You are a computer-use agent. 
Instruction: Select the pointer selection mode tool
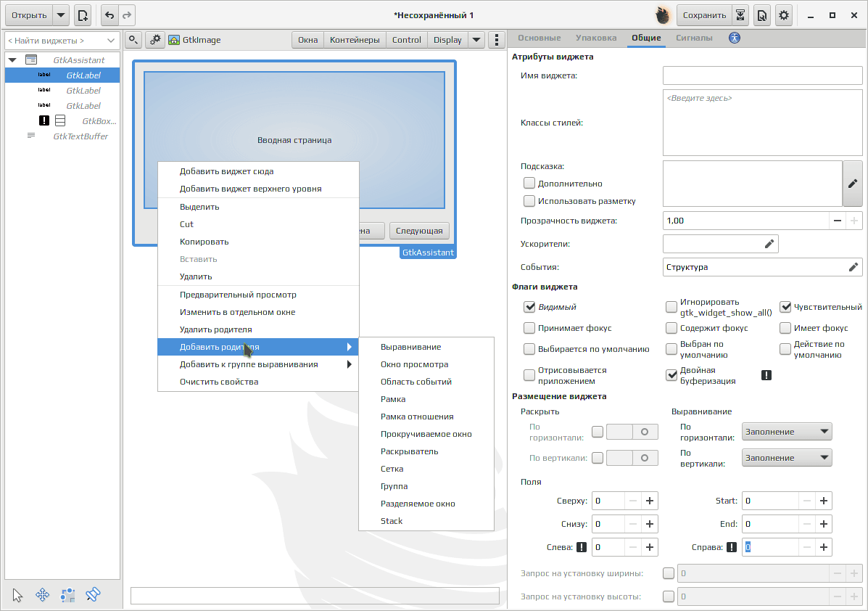pyautogui.click(x=17, y=596)
